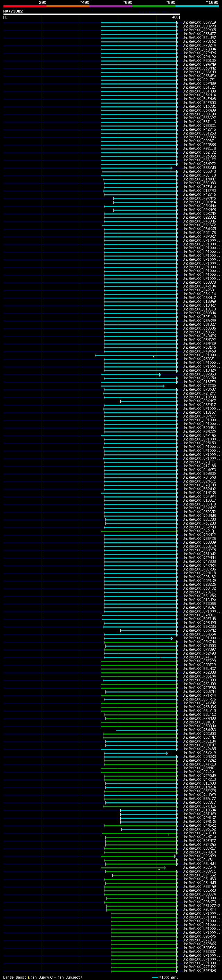The height and width of the screenshot is (980, 222).
Task: Click the green ~80% identity legend segment
Action: (x=154, y=6)
